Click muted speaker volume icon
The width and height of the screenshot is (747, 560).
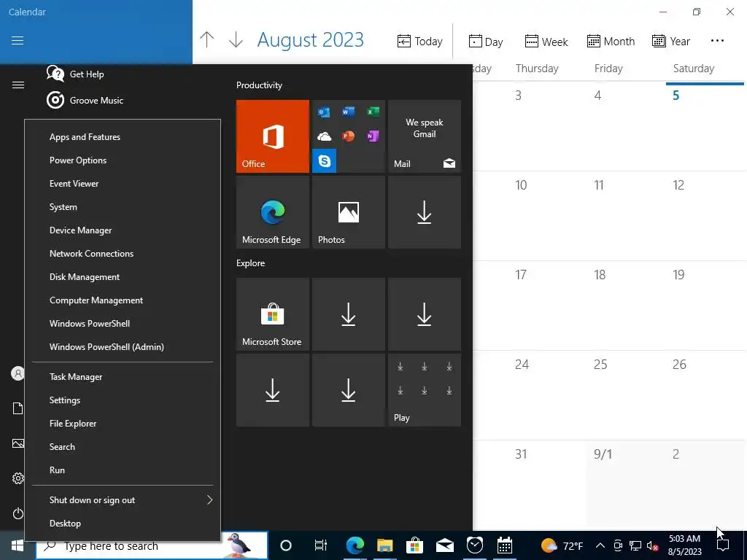[x=653, y=545]
